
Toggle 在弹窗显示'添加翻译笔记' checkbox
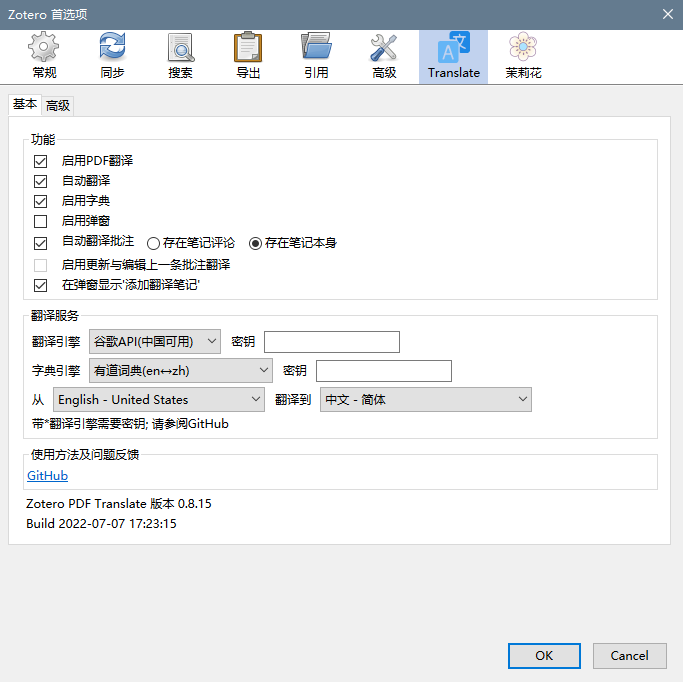(41, 285)
